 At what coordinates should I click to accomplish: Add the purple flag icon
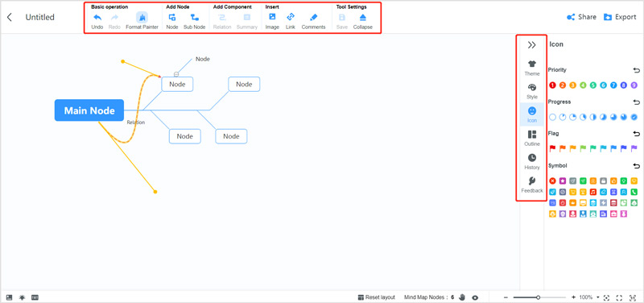point(634,148)
